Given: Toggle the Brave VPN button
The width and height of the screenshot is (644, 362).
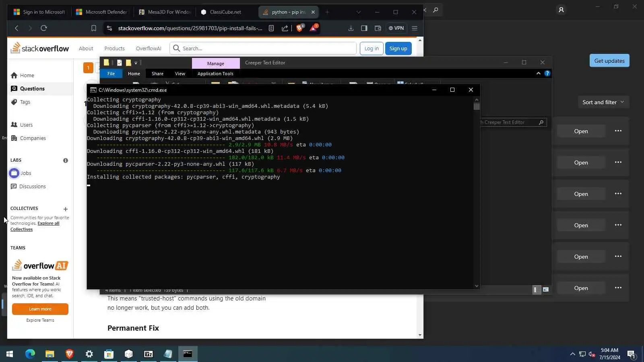Looking at the screenshot, I should point(396,28).
